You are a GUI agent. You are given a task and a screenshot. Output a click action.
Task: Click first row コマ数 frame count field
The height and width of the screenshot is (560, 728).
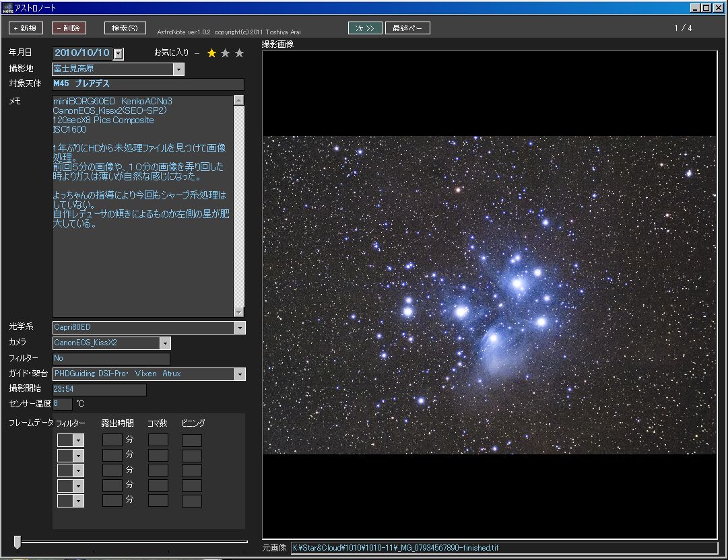pyautogui.click(x=158, y=440)
